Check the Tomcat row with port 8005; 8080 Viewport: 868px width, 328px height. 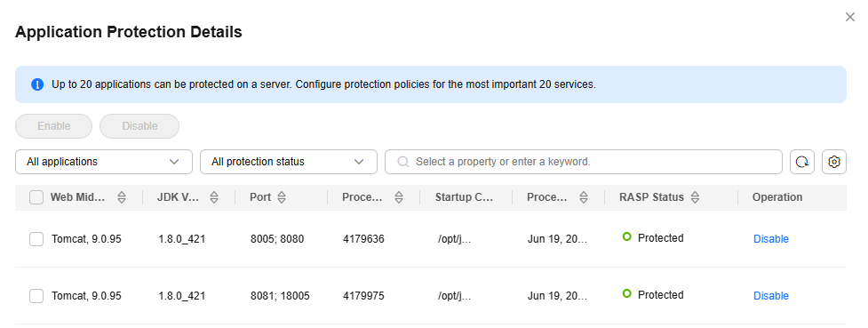[36, 239]
